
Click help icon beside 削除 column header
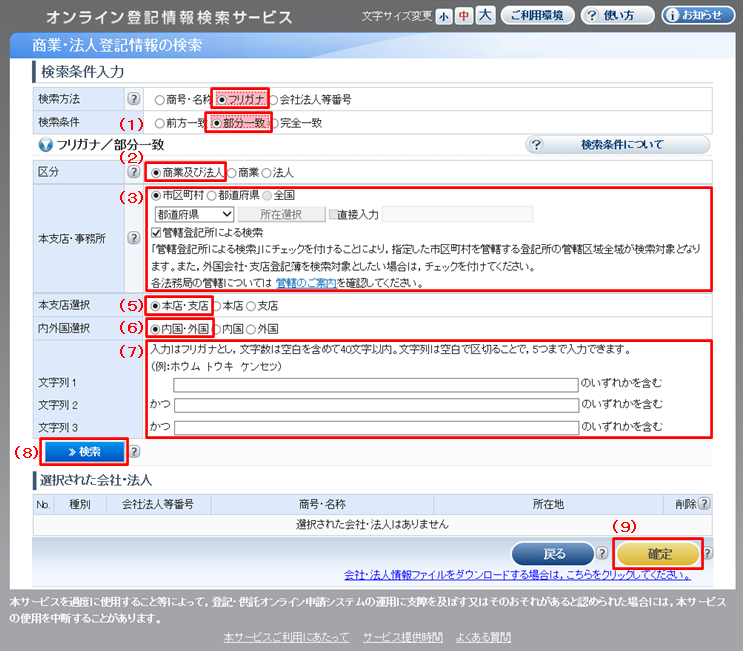coord(705,504)
